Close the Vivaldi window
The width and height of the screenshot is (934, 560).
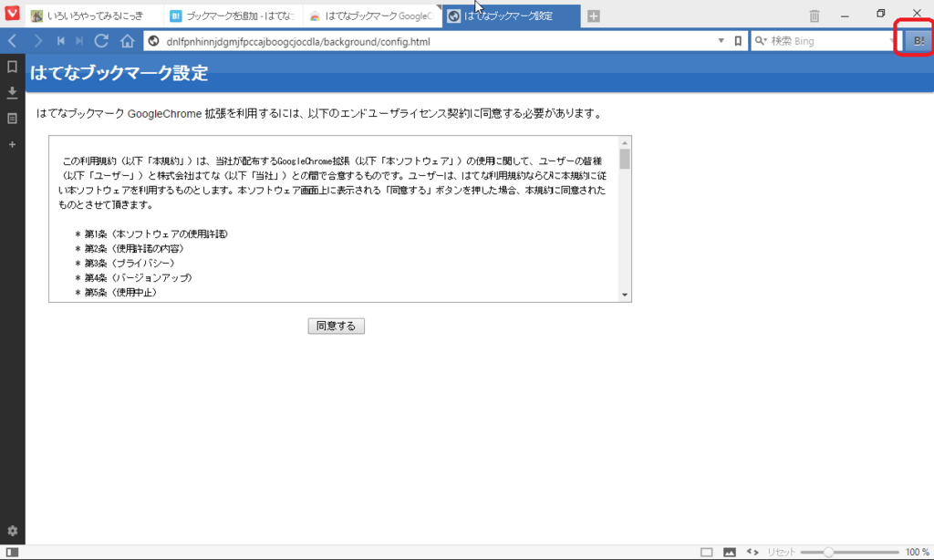click(x=917, y=13)
